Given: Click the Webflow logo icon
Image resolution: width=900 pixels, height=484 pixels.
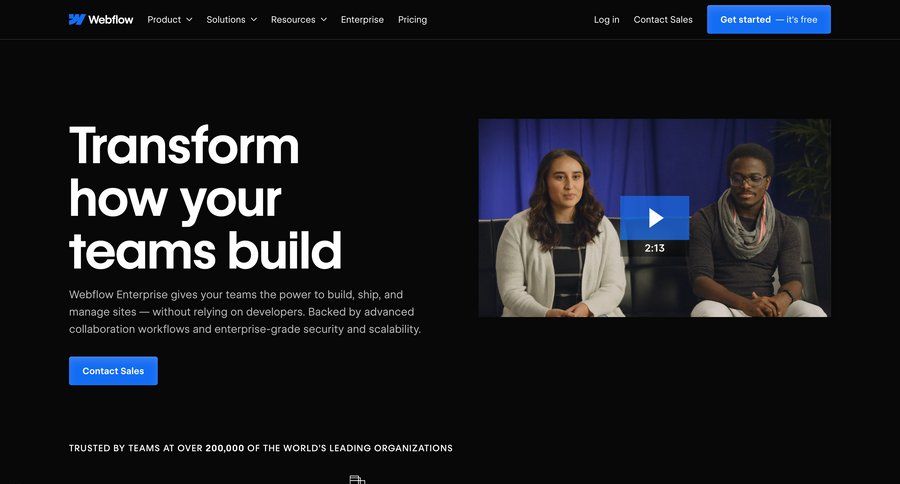Looking at the screenshot, I should [77, 20].
